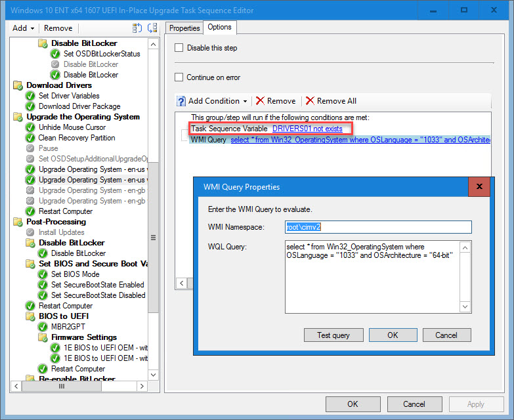Enable the Disable this step checkbox

(x=179, y=48)
